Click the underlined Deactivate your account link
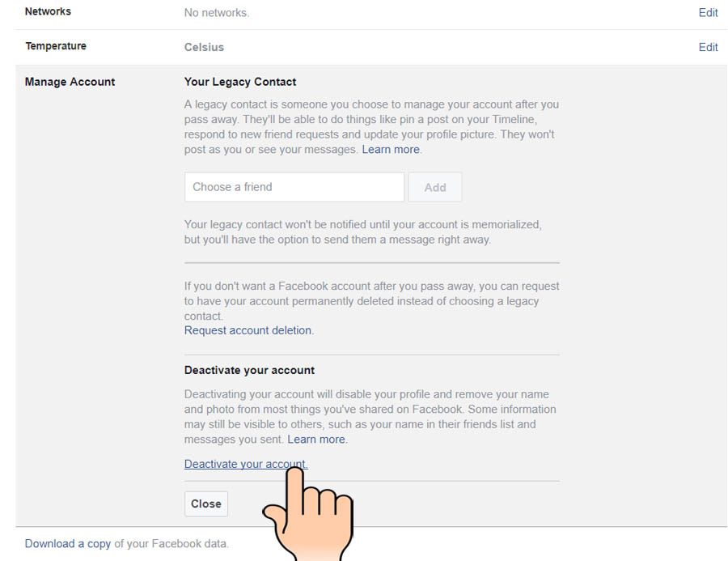Image resolution: width=728 pixels, height=561 pixels. (x=246, y=464)
